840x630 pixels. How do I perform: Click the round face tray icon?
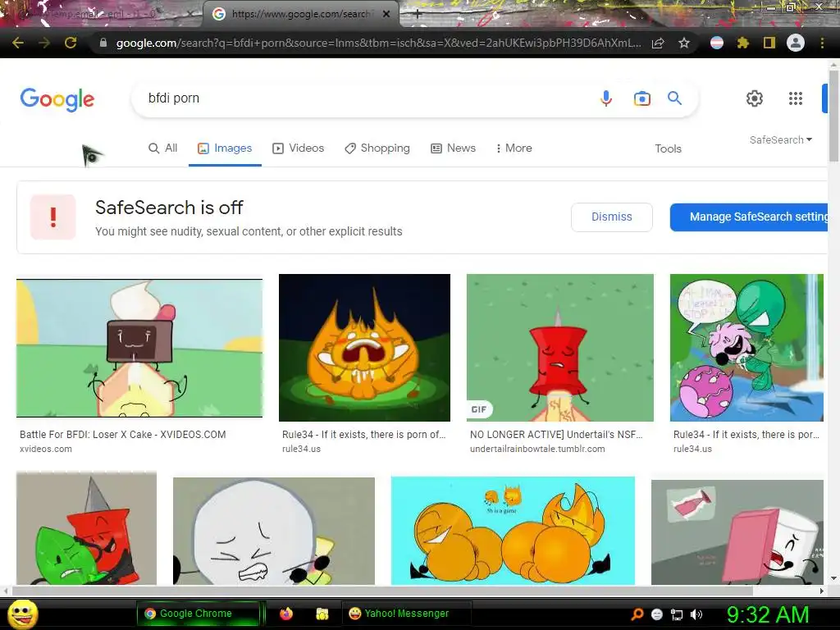tap(657, 614)
